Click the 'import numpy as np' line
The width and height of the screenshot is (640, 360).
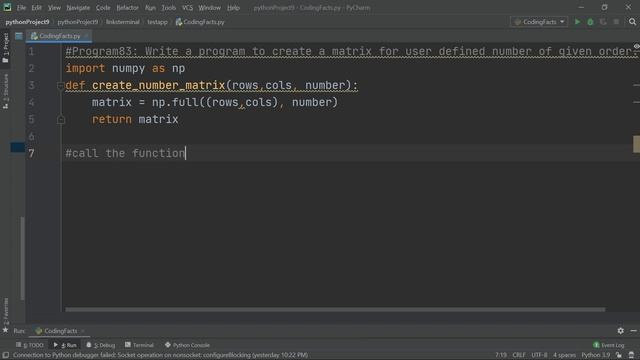[125, 69]
